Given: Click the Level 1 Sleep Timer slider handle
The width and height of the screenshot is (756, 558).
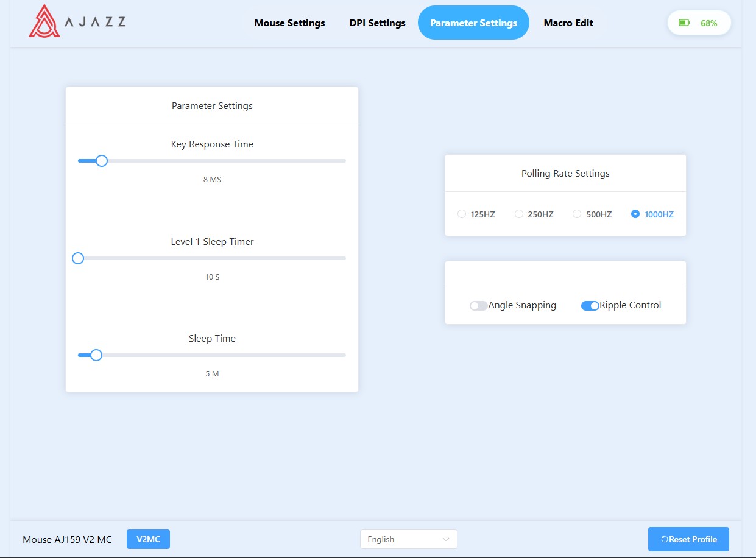Looking at the screenshot, I should click(78, 258).
